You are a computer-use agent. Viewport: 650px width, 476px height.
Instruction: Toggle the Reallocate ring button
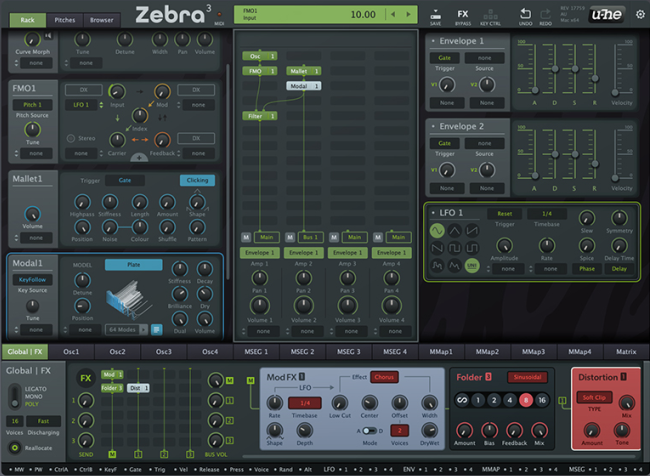click(x=15, y=448)
